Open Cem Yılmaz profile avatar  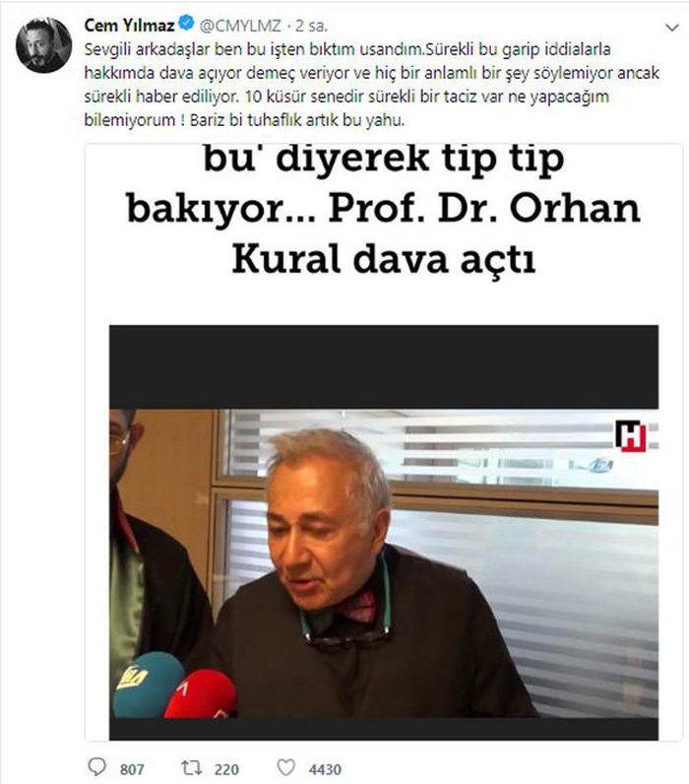coord(43,45)
